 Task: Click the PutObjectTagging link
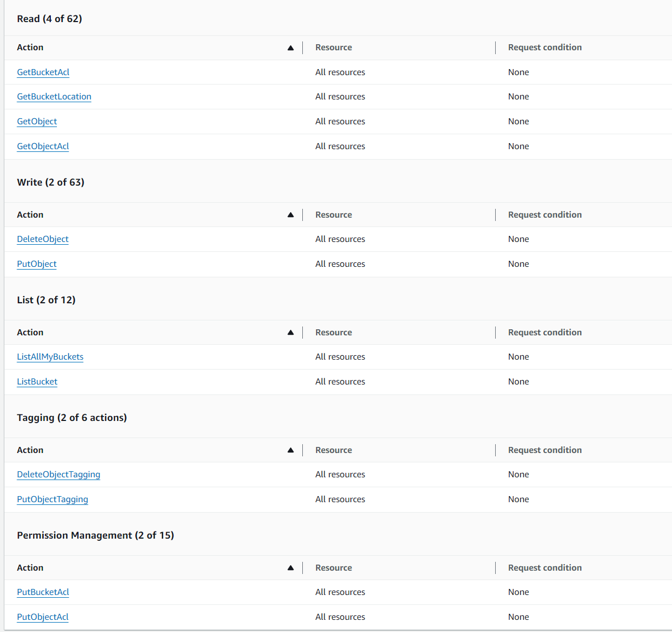(53, 499)
